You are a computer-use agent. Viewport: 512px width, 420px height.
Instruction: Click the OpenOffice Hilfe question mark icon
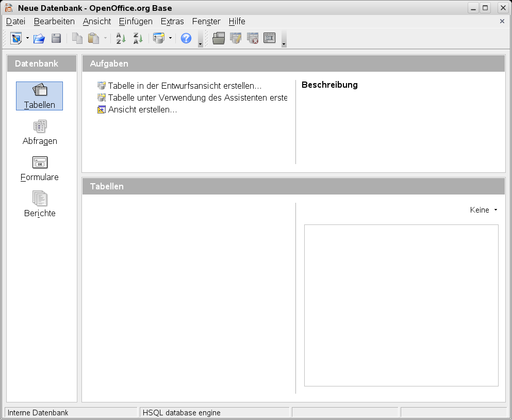pos(186,38)
